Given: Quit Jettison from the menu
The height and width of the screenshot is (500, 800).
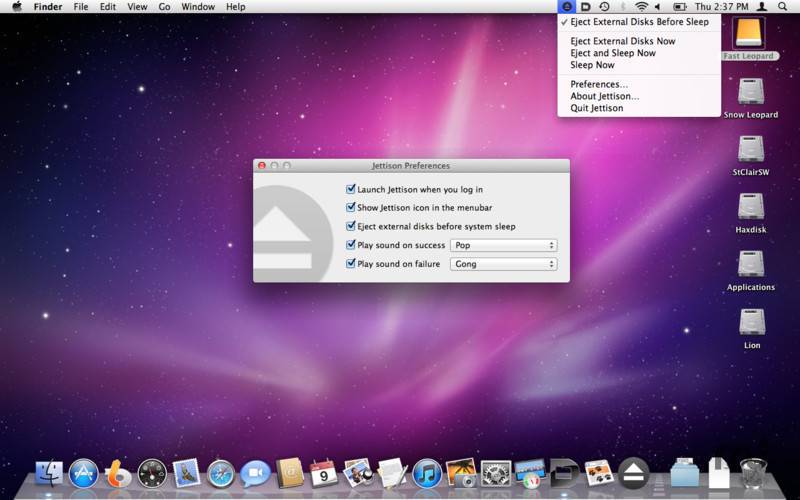Looking at the screenshot, I should pyautogui.click(x=639, y=108).
